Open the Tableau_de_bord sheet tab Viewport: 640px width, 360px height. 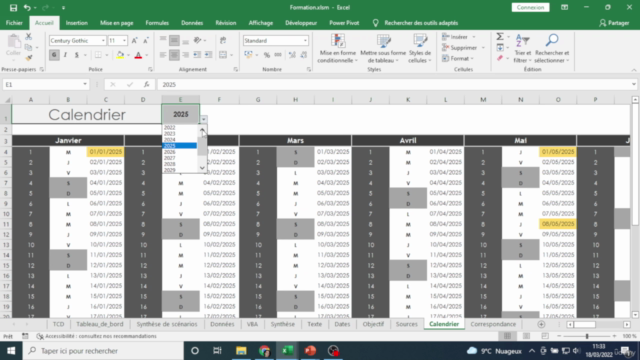pos(100,324)
